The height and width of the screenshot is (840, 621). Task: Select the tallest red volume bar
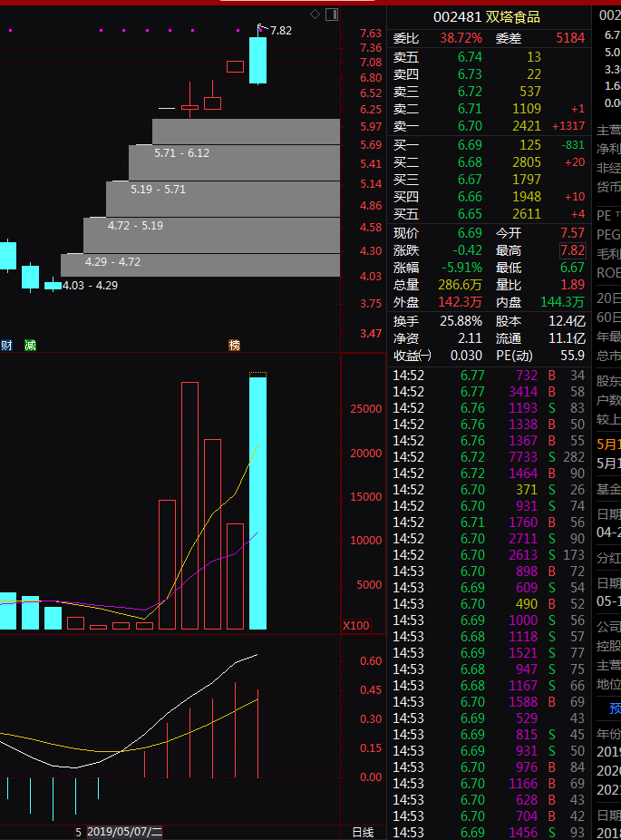coord(189,504)
